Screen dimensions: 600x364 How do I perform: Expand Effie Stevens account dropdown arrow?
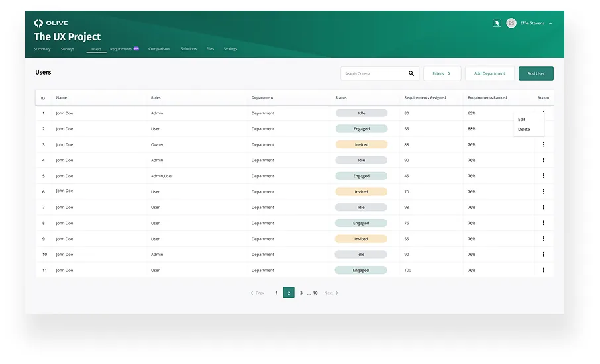(550, 23)
